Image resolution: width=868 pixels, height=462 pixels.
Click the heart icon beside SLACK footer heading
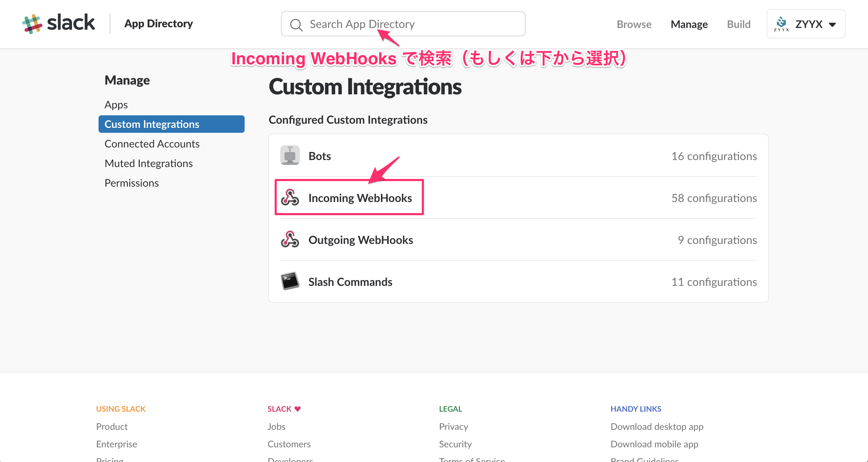pos(298,409)
